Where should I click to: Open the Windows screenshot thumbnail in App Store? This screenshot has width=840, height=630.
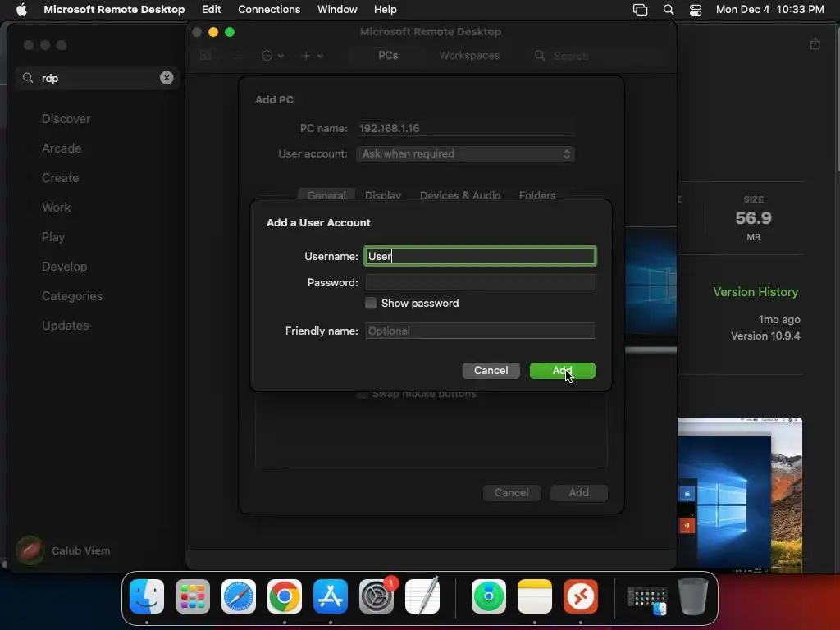pos(740,495)
